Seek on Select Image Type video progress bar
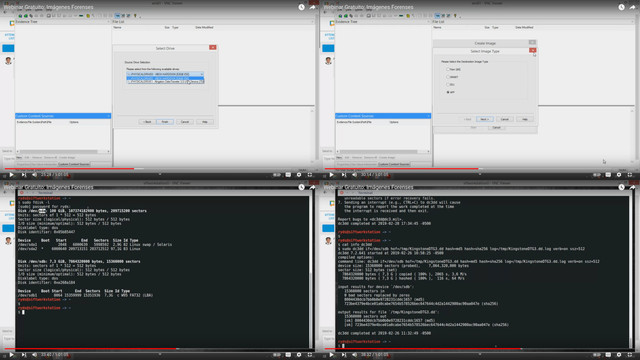 point(480,168)
